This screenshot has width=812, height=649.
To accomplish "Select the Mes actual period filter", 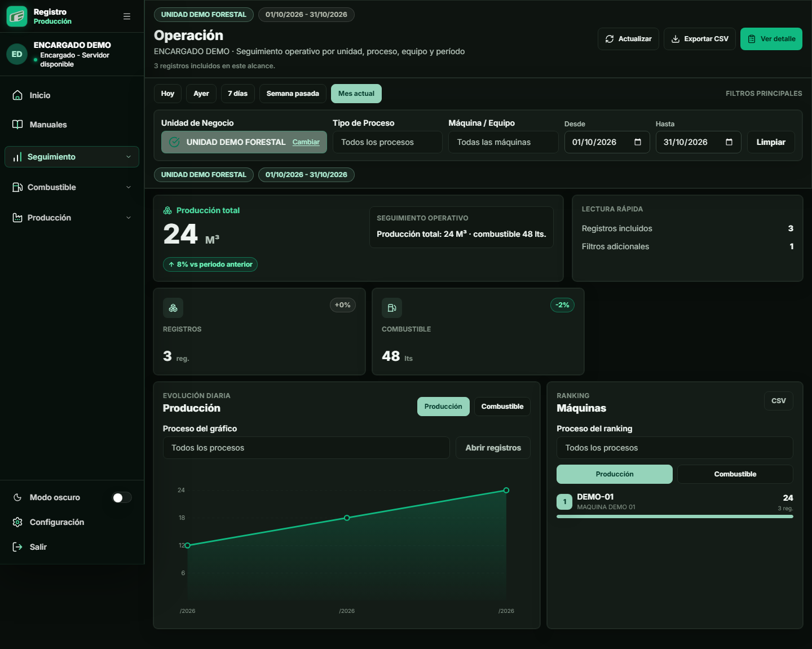I will coord(356,94).
